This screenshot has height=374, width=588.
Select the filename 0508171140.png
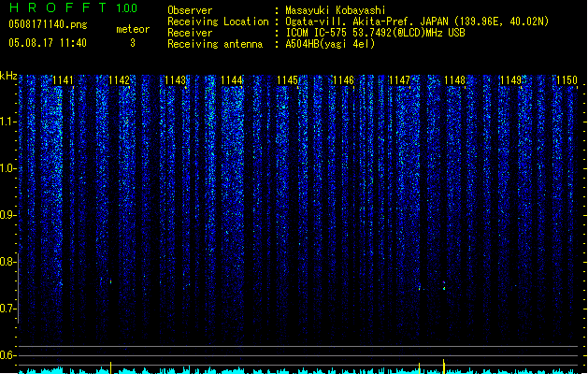point(48,24)
